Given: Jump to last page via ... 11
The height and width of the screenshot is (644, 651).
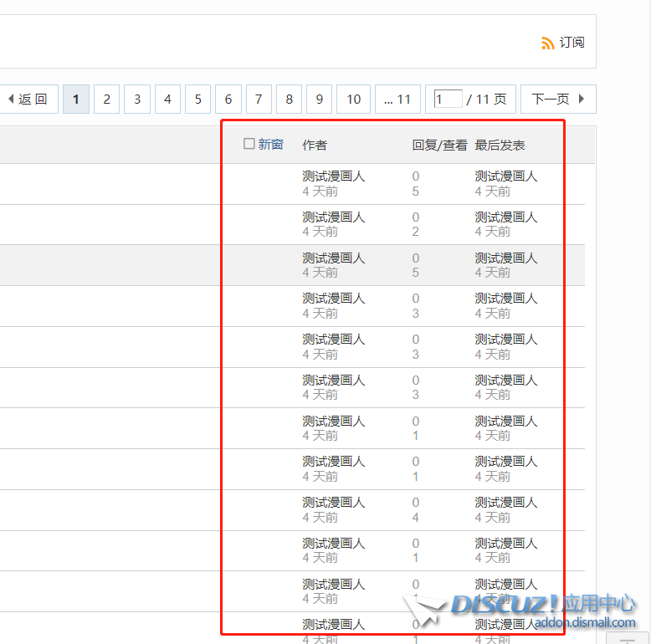Looking at the screenshot, I should click(x=397, y=100).
